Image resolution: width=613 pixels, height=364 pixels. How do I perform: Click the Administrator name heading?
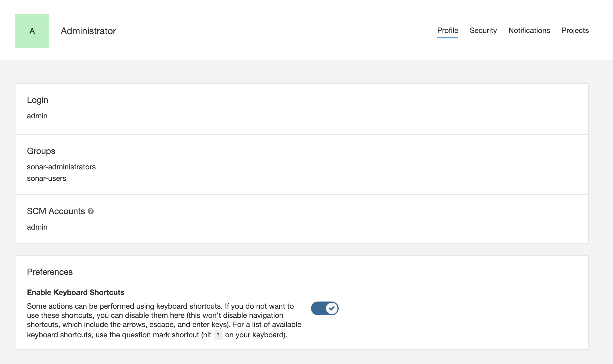point(88,31)
